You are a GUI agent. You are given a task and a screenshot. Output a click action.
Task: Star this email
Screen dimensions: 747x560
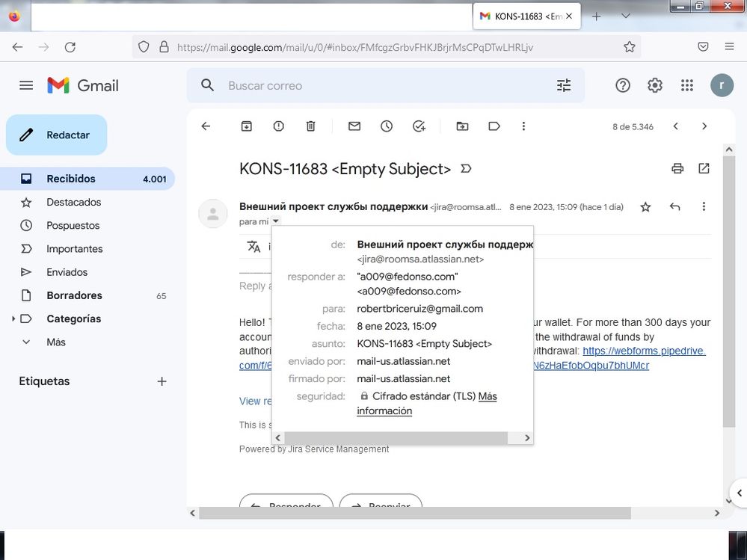point(645,206)
